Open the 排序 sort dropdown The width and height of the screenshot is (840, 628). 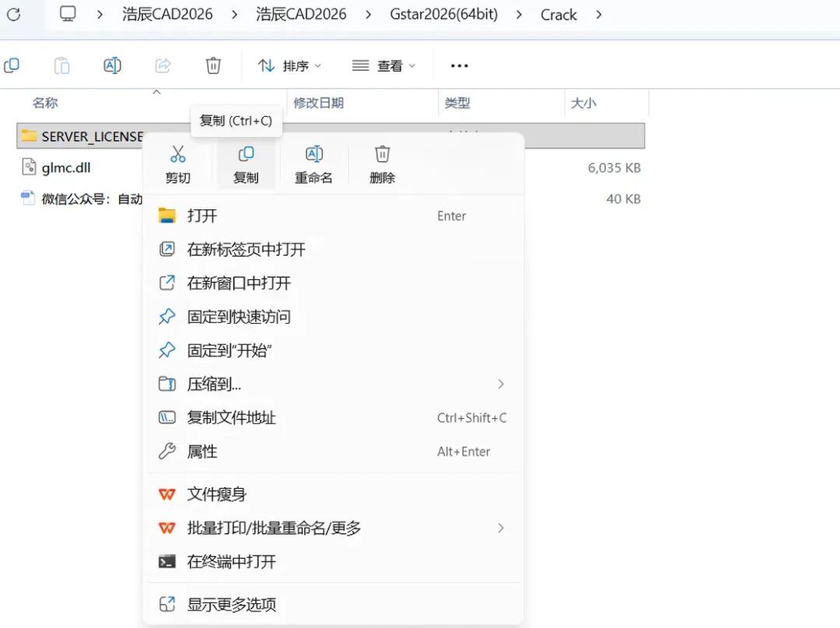[289, 66]
